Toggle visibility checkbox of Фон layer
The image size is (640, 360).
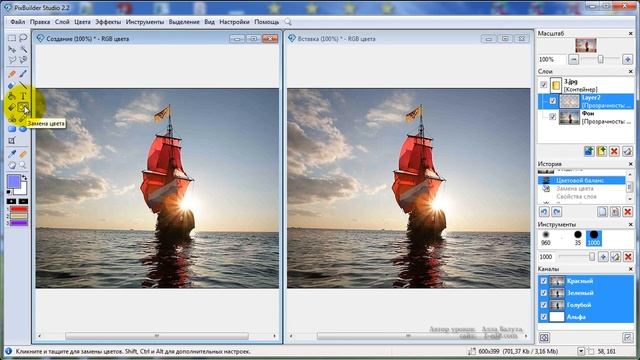point(553,117)
